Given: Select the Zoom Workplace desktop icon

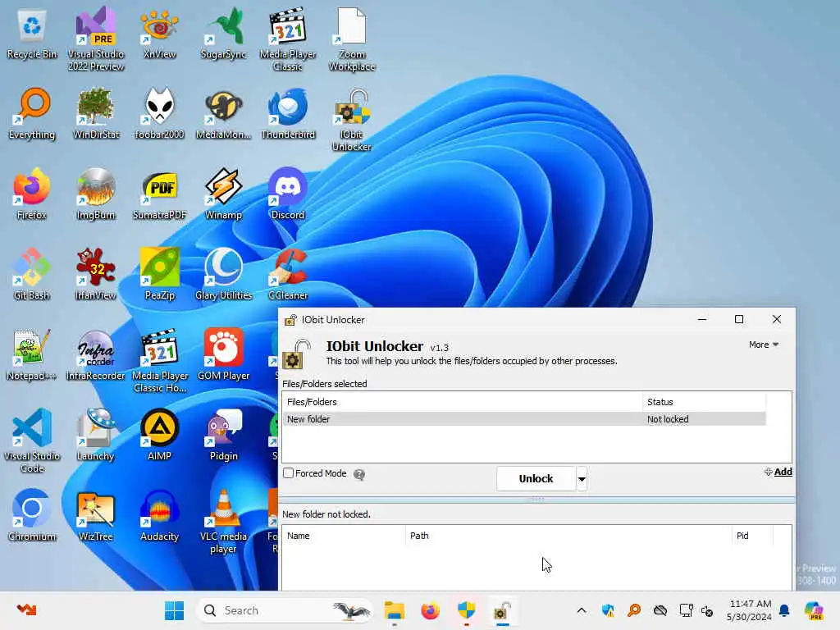Looking at the screenshot, I should coord(351,39).
